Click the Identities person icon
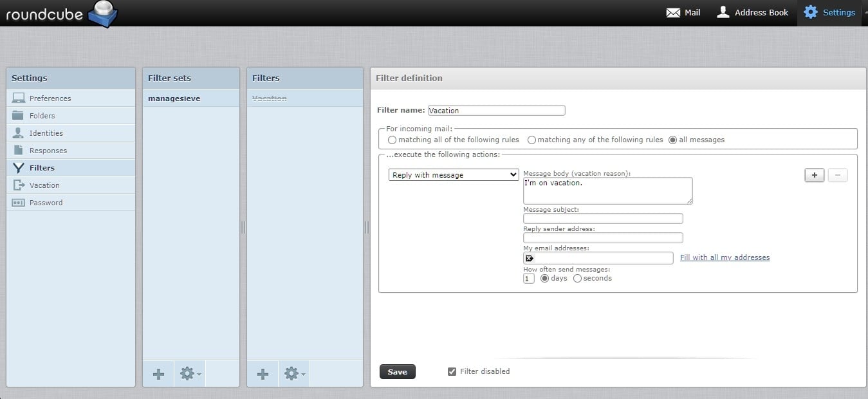The width and height of the screenshot is (868, 399). pos(19,133)
